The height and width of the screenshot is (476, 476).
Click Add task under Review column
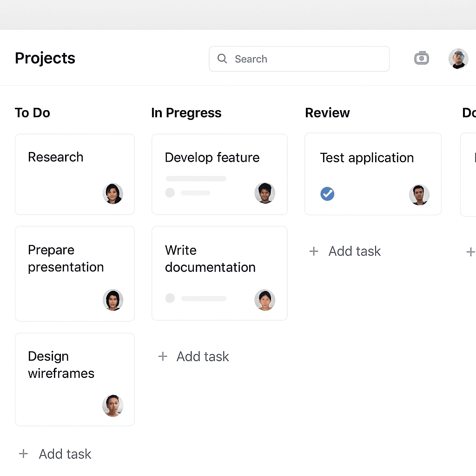[x=345, y=251]
